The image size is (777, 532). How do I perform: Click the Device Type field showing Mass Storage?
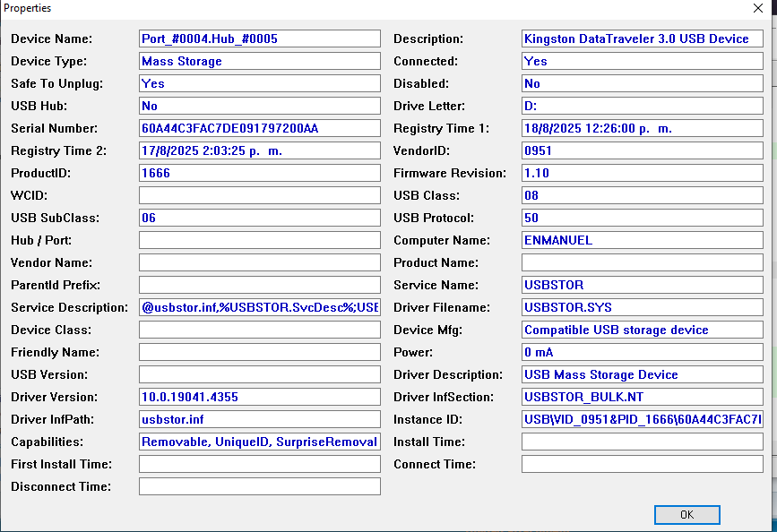coord(260,61)
